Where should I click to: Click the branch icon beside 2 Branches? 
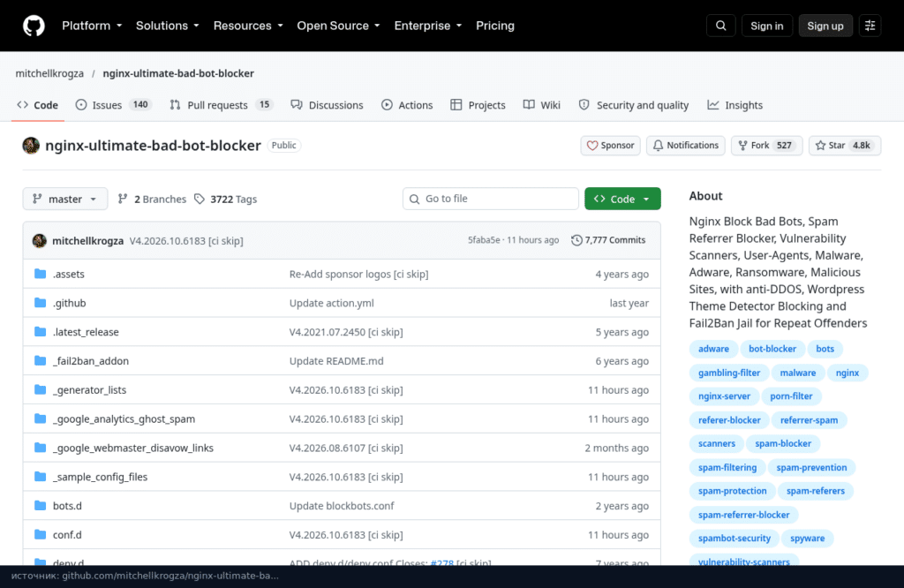pyautogui.click(x=122, y=199)
